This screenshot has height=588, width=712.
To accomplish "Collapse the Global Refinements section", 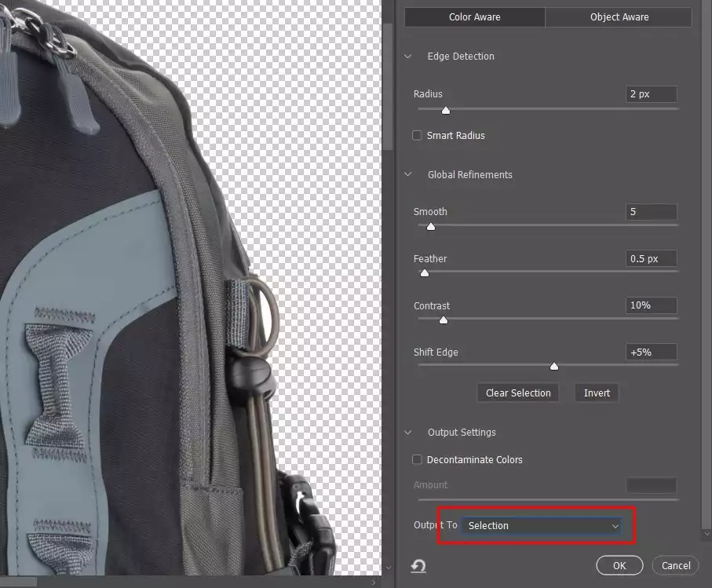I will [x=407, y=174].
